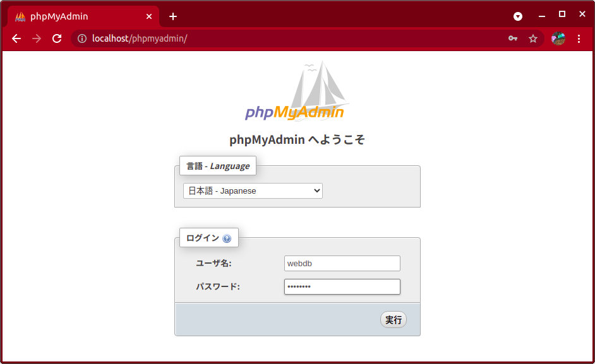Close the phpMyAdmin tab
This screenshot has height=364, width=595.
click(149, 16)
